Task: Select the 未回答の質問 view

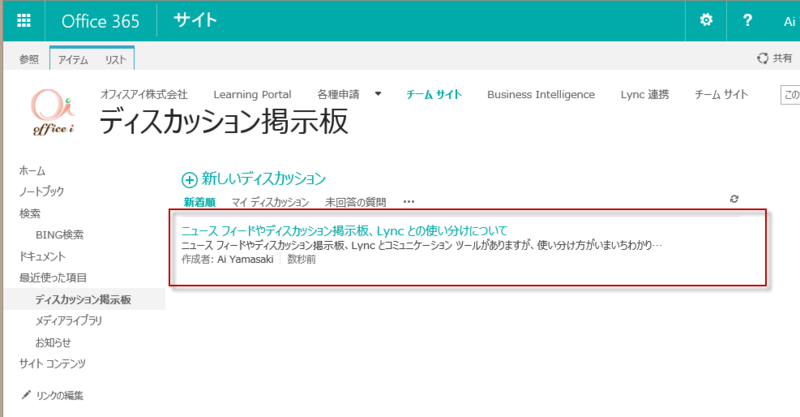Action: point(356,202)
